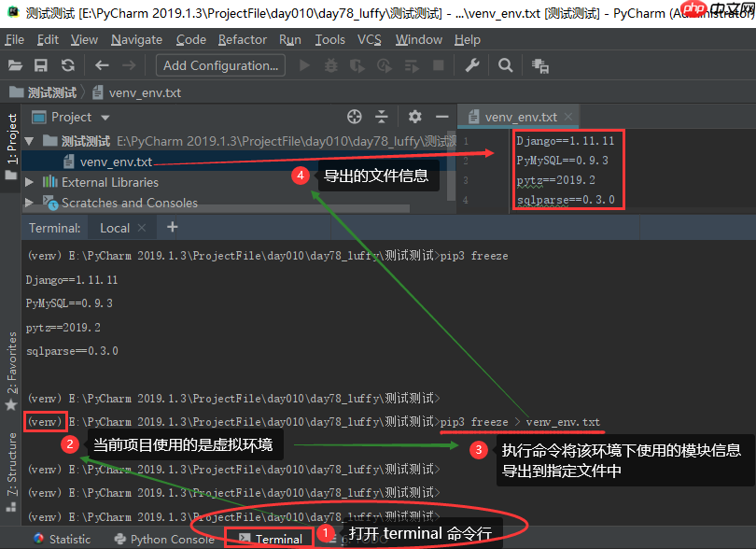Click the Debug bug icon
This screenshot has height=549, width=756.
[x=331, y=65]
